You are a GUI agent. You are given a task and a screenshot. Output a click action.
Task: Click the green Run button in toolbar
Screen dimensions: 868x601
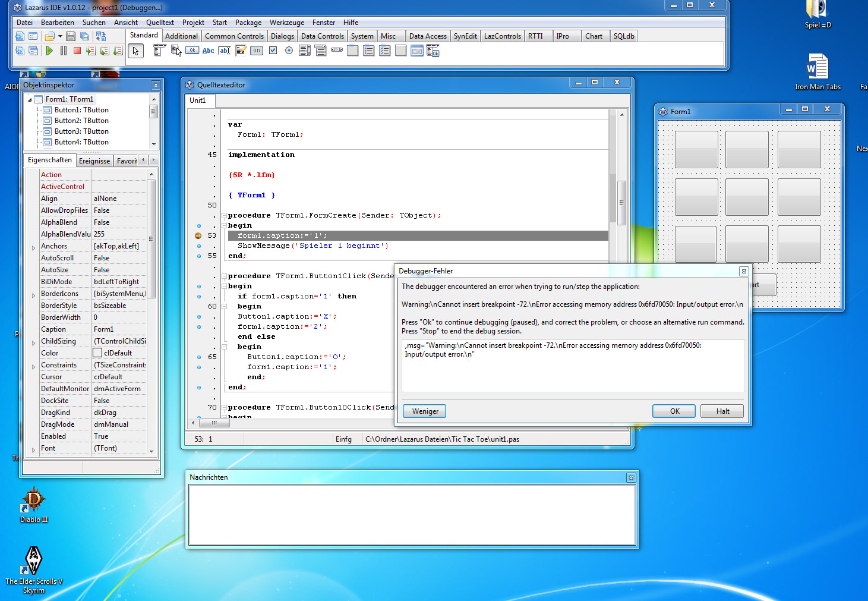click(x=49, y=51)
